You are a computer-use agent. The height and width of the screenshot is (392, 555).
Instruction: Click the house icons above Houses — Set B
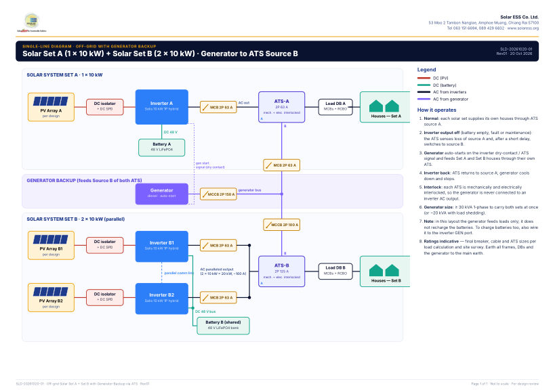pos(384,270)
